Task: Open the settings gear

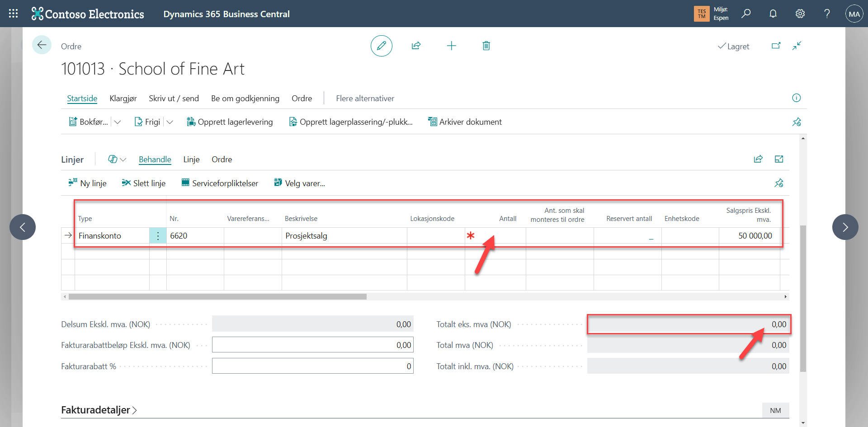Action: [800, 14]
